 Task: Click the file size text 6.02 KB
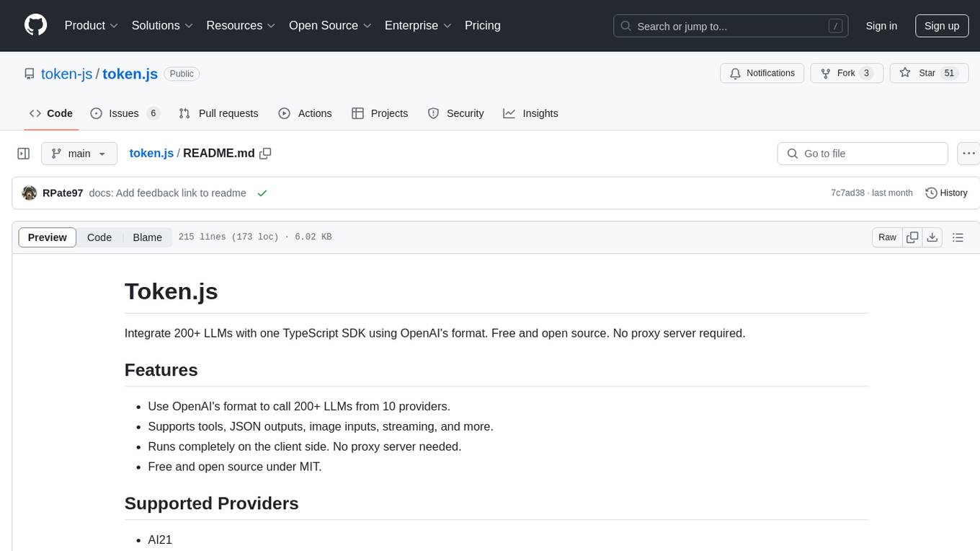pos(313,237)
